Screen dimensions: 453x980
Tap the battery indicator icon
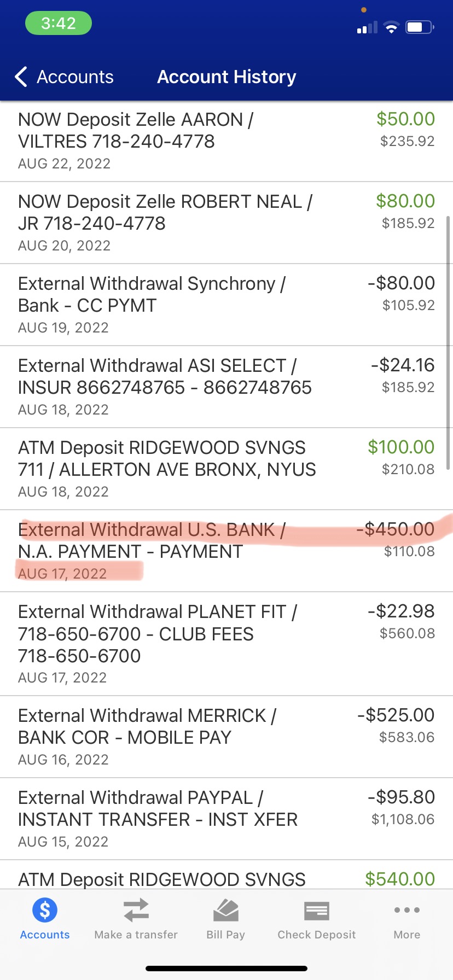[419, 27]
